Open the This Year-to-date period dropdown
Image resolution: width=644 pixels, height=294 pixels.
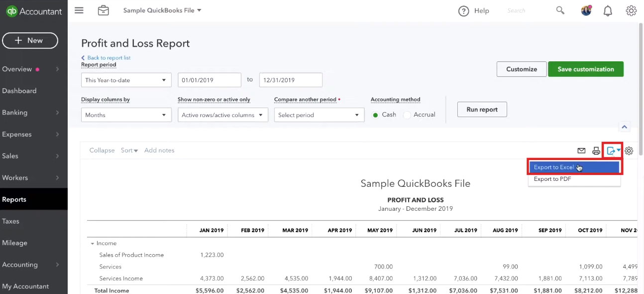[126, 80]
